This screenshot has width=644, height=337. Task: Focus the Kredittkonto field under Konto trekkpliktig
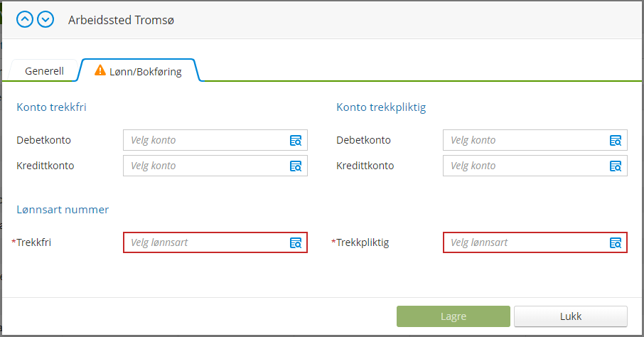(535, 166)
